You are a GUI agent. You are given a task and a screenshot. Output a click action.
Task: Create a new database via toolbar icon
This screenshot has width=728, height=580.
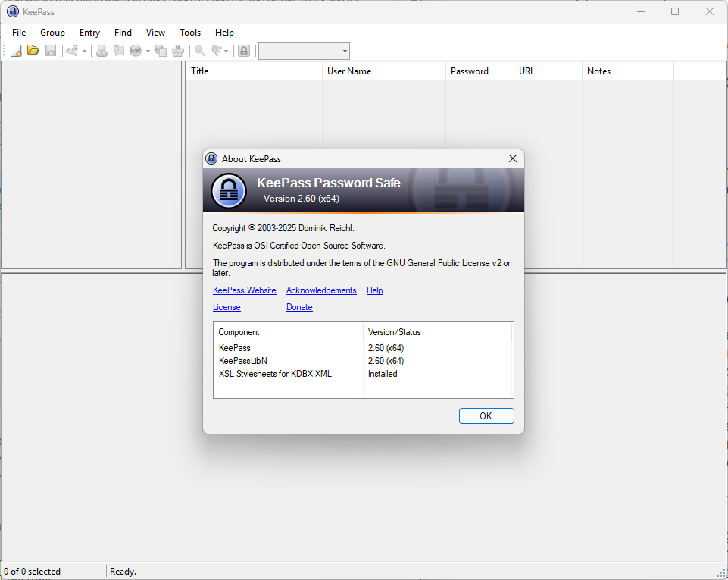click(x=16, y=50)
